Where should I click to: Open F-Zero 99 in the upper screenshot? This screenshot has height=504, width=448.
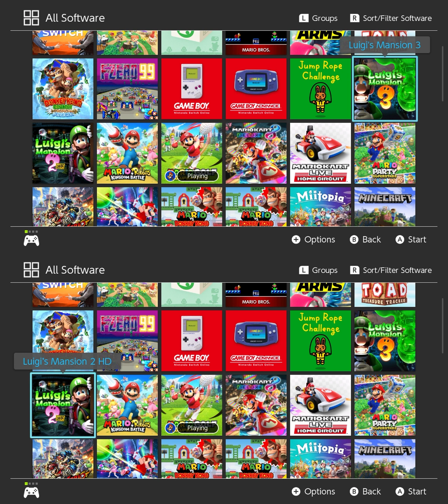[127, 89]
